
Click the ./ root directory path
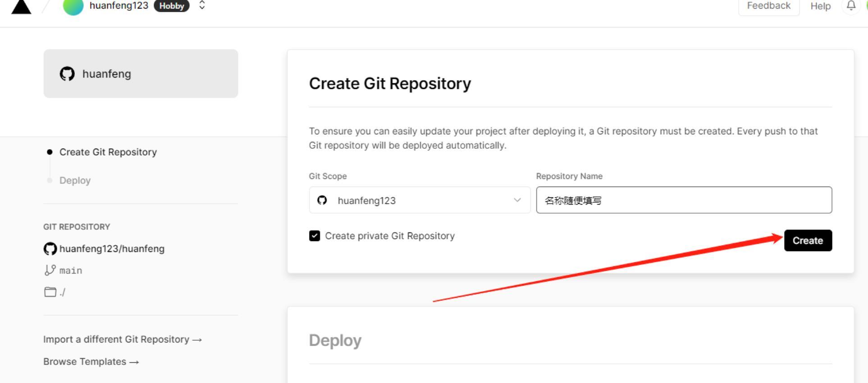coord(62,292)
